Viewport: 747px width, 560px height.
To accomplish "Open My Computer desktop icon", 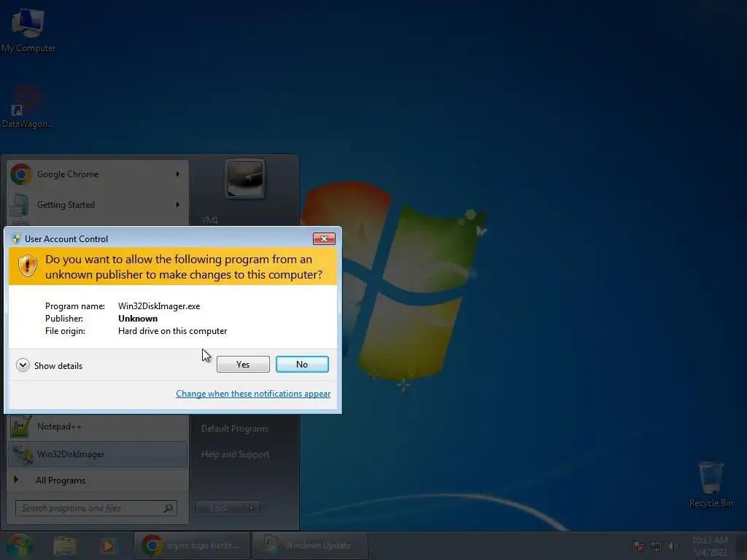I will click(28, 29).
